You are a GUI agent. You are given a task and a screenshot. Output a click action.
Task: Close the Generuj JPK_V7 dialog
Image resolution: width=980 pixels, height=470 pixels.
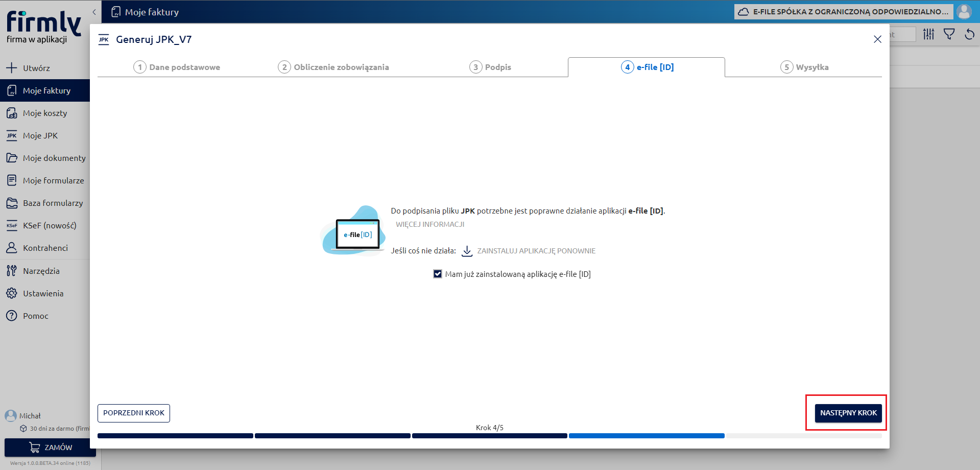point(877,39)
